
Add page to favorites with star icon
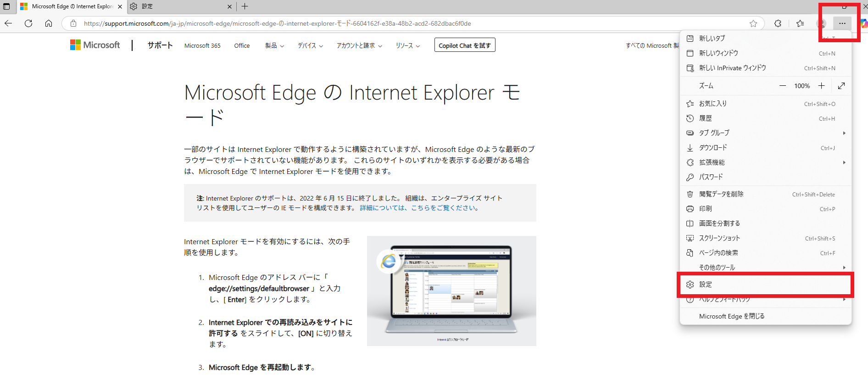(x=753, y=23)
